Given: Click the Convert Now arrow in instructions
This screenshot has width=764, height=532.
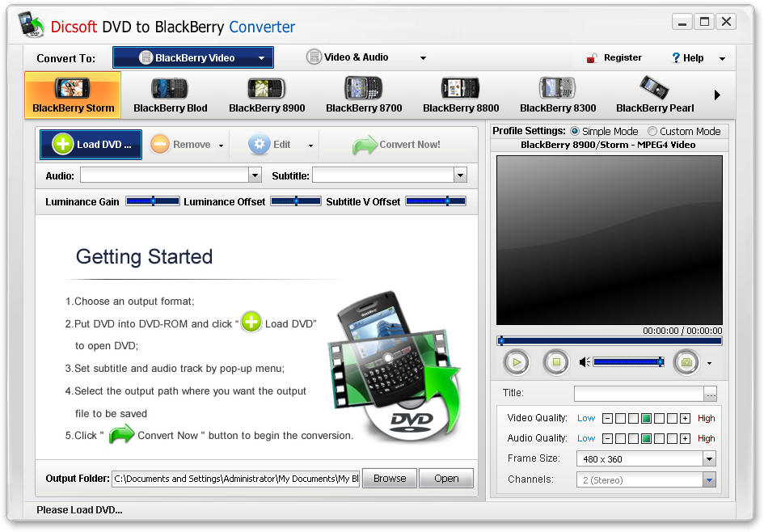Looking at the screenshot, I should [121, 433].
